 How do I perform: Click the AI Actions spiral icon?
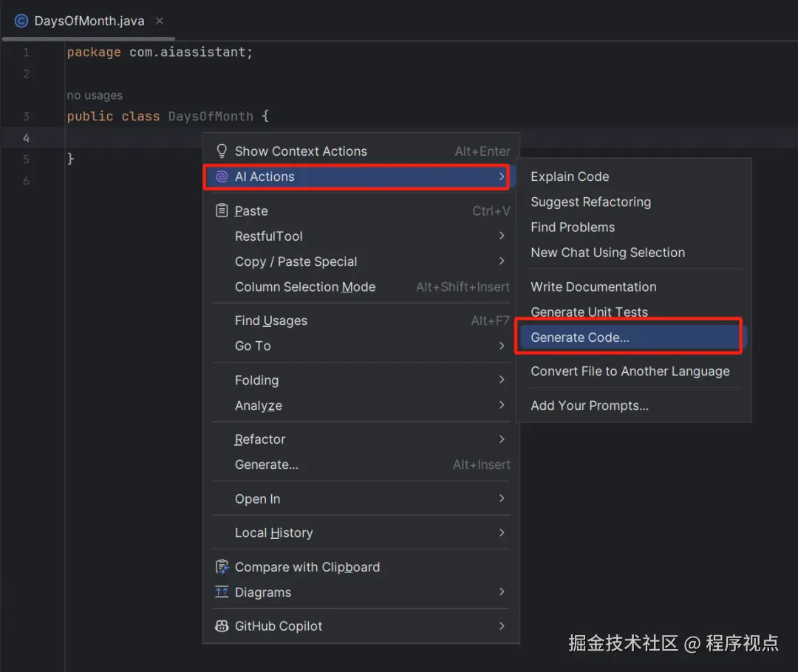(222, 176)
